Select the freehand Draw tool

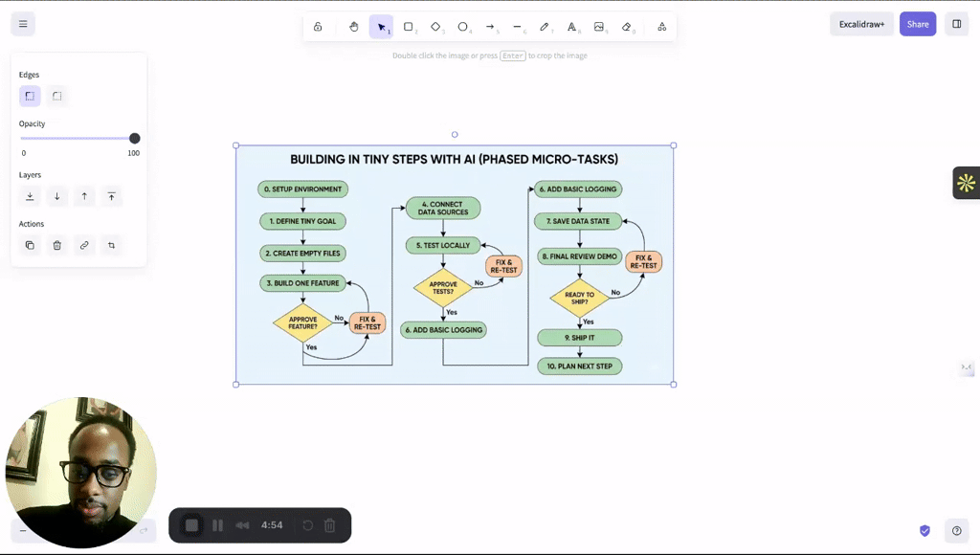[x=545, y=26]
